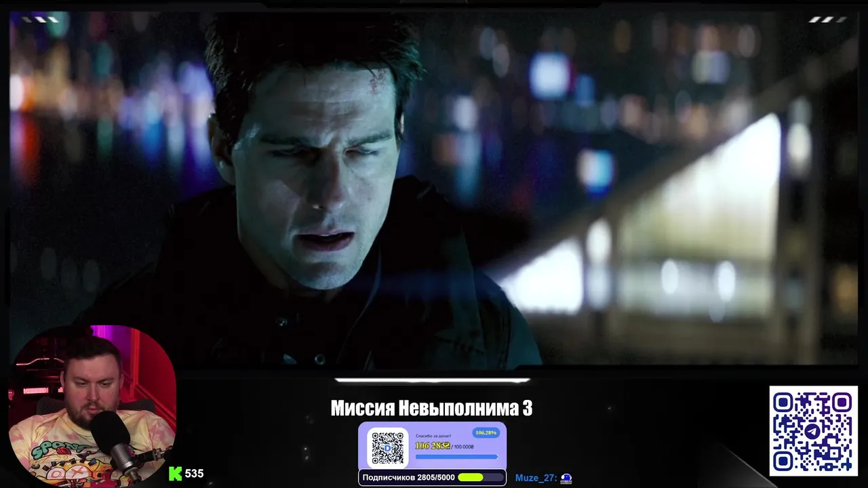Click the 'Подписчиков 2805/5000' label
The width and height of the screenshot is (868, 488).
click(408, 478)
